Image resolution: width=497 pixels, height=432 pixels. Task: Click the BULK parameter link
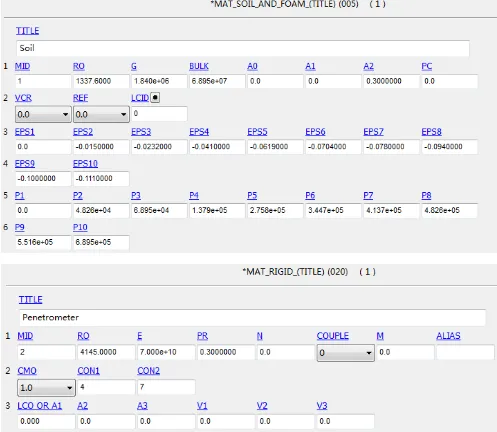(199, 66)
